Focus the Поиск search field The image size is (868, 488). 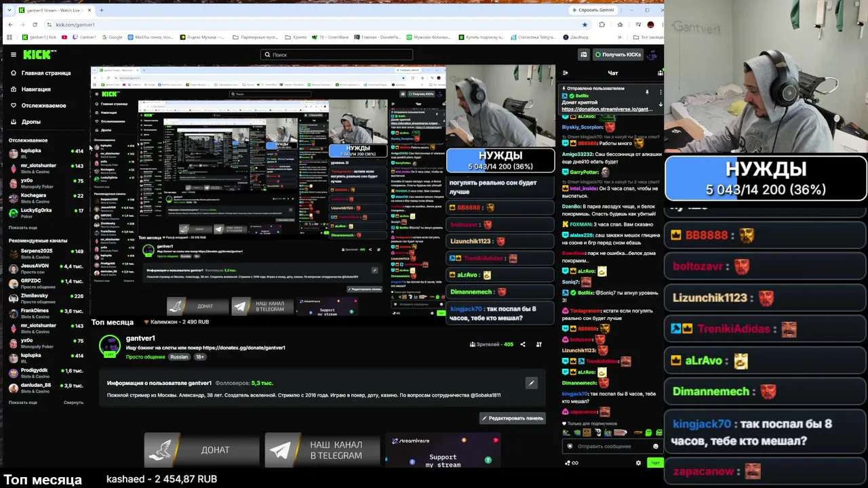[336, 55]
